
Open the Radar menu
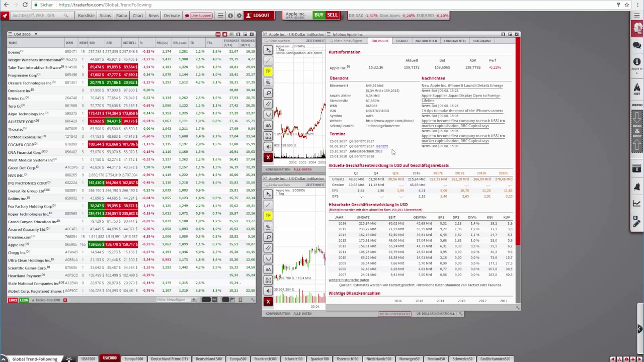tap(122, 16)
